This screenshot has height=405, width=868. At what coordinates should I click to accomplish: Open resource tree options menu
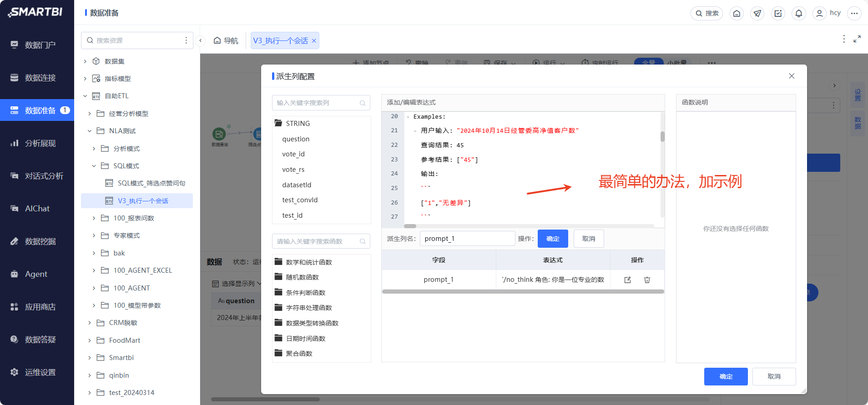point(186,40)
